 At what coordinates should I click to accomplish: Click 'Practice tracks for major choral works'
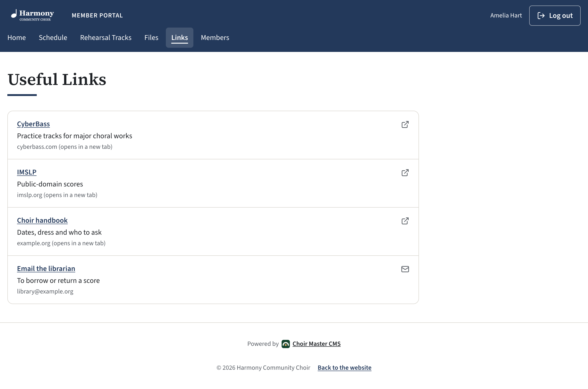pos(74,136)
